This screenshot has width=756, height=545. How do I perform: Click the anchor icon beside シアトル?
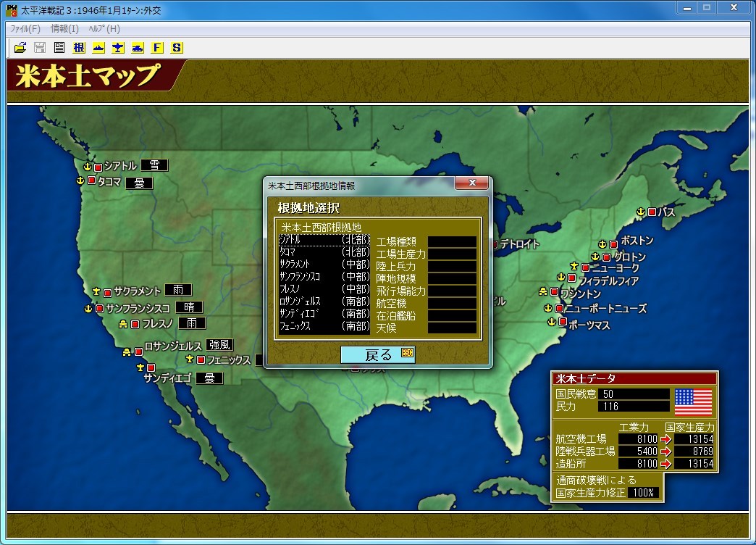tap(88, 167)
